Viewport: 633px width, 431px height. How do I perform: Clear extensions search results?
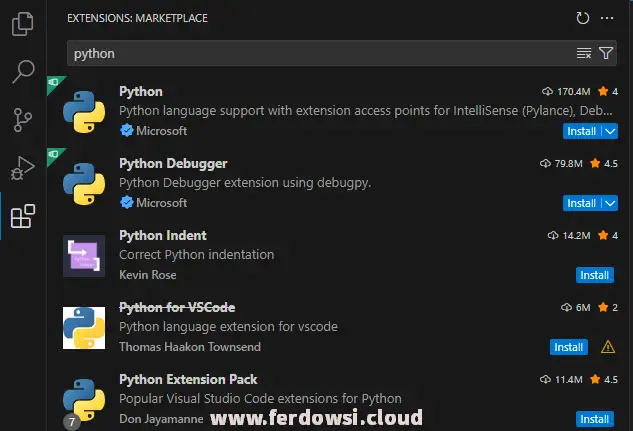point(584,53)
